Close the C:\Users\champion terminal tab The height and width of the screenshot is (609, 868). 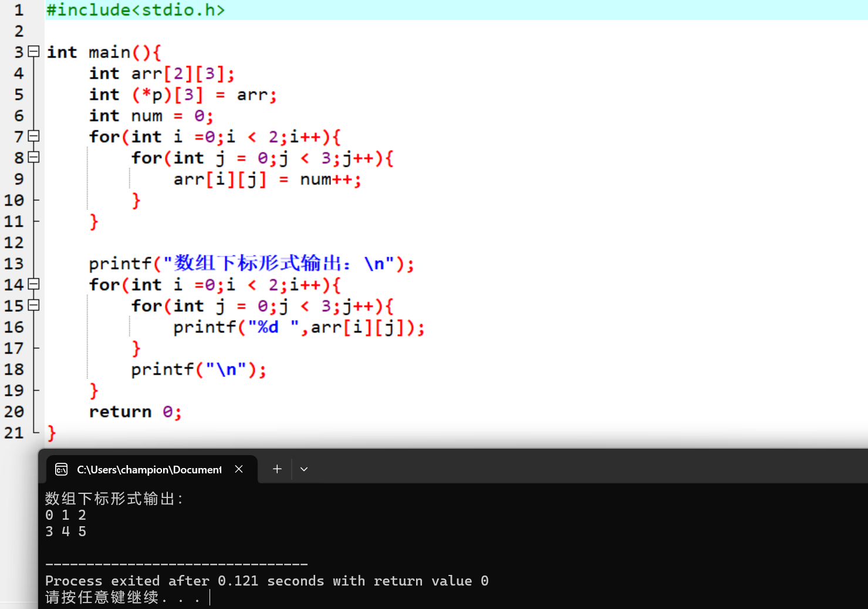(239, 469)
